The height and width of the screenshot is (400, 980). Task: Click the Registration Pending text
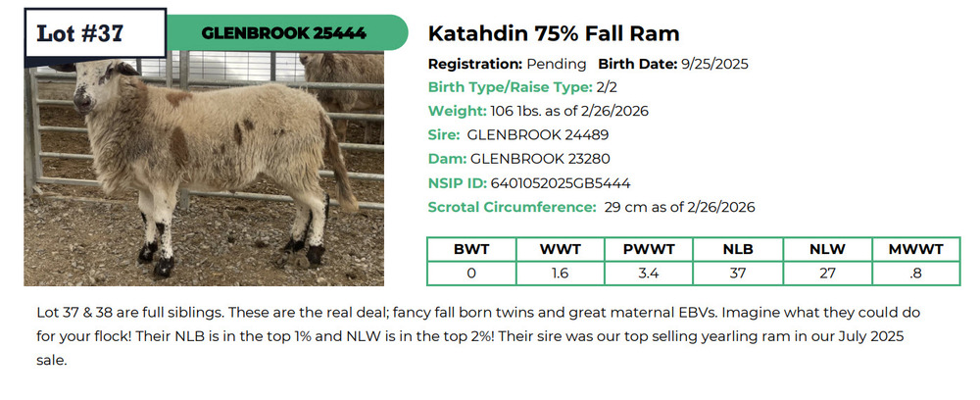pos(509,64)
